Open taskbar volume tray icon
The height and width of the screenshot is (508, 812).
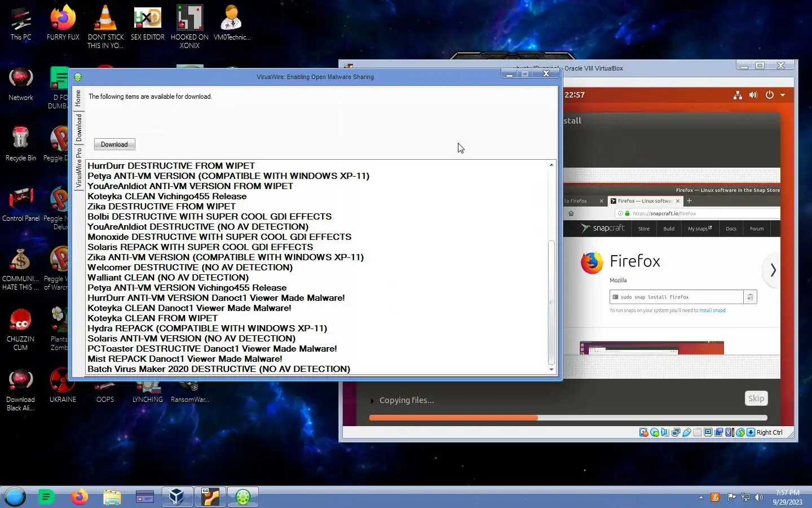759,497
